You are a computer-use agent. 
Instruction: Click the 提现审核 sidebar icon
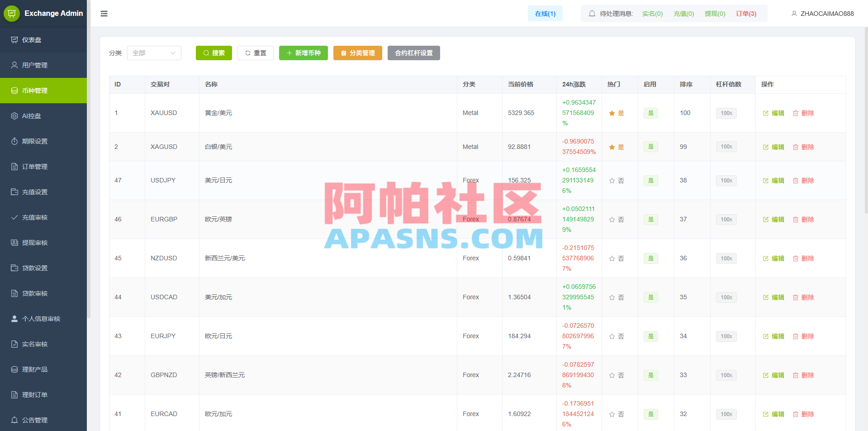tap(14, 243)
